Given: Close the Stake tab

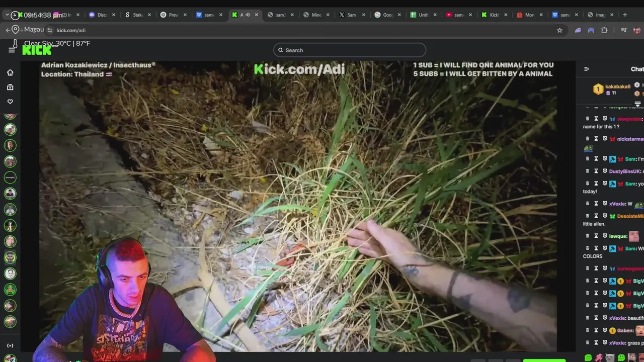Looking at the screenshot, I should (149, 15).
